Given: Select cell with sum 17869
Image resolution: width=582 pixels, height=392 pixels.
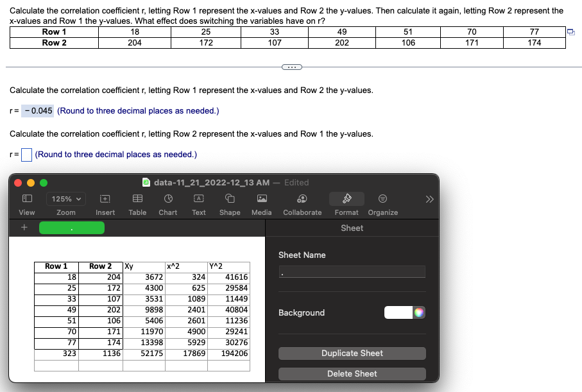Looking at the screenshot, I should coord(186,354).
